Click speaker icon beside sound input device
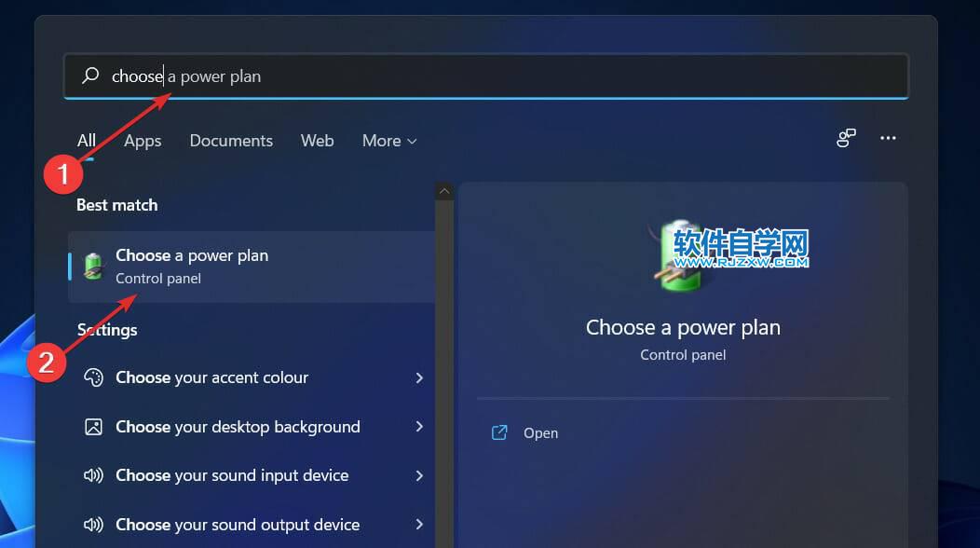 pos(93,475)
